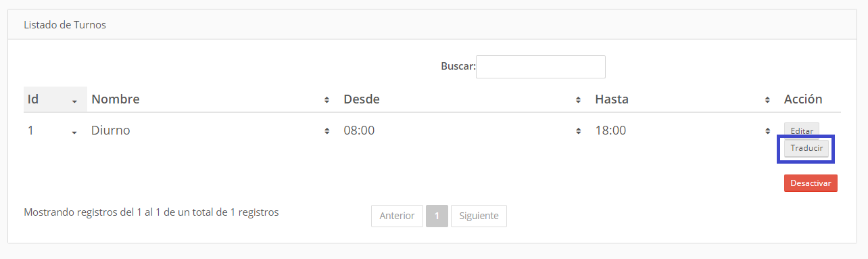The height and width of the screenshot is (259, 868).
Task: Click the Nombre column header
Action: (x=116, y=99)
